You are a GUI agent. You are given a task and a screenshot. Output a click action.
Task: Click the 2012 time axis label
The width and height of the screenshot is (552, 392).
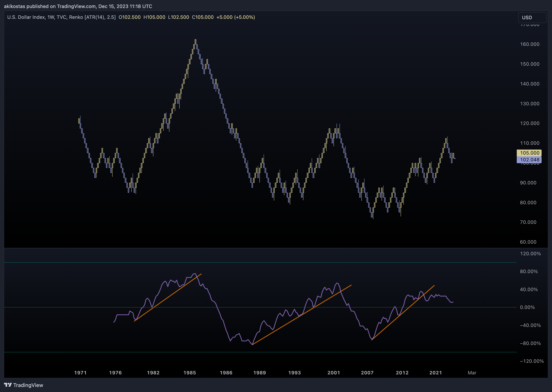402,373
